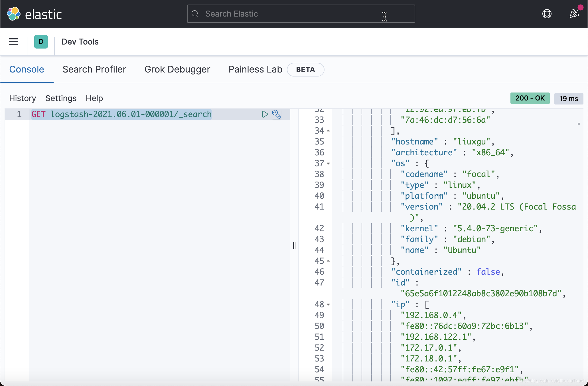Click line number 1 in request editor

(19, 114)
